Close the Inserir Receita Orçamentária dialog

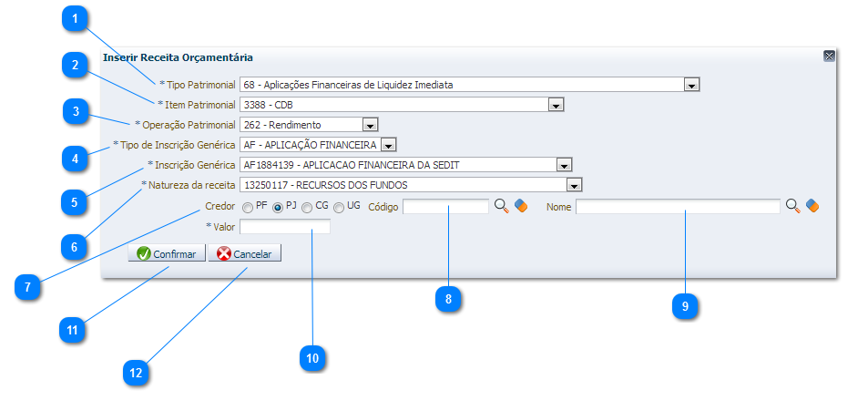[x=829, y=57]
